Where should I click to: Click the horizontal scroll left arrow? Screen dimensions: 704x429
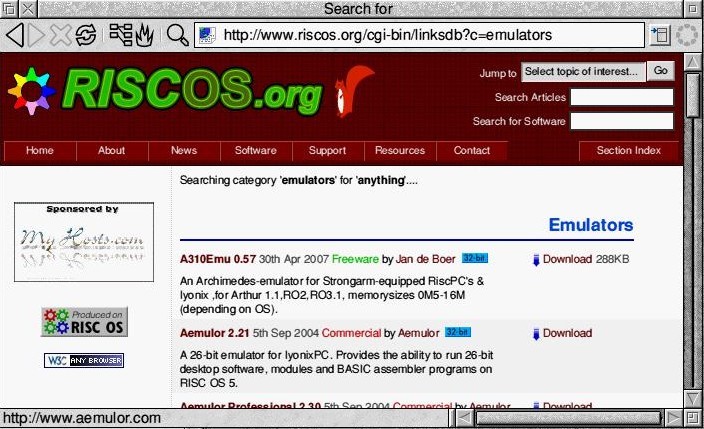(x=464, y=418)
